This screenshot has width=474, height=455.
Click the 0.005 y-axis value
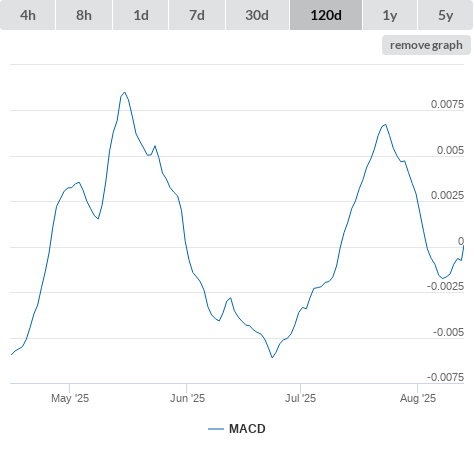450,150
